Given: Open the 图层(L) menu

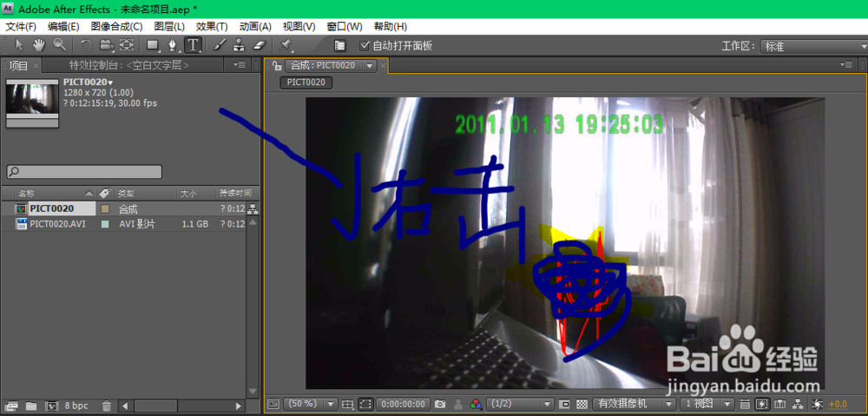Looking at the screenshot, I should [x=169, y=27].
